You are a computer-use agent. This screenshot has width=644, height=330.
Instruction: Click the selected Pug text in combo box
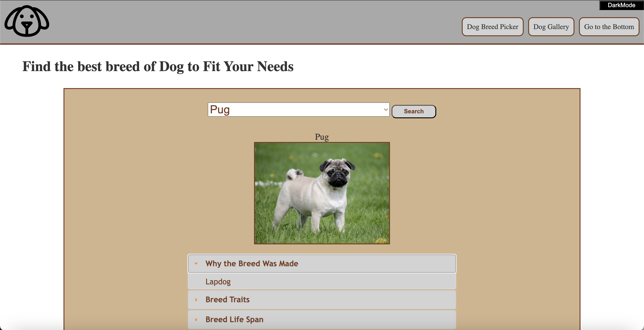[220, 110]
